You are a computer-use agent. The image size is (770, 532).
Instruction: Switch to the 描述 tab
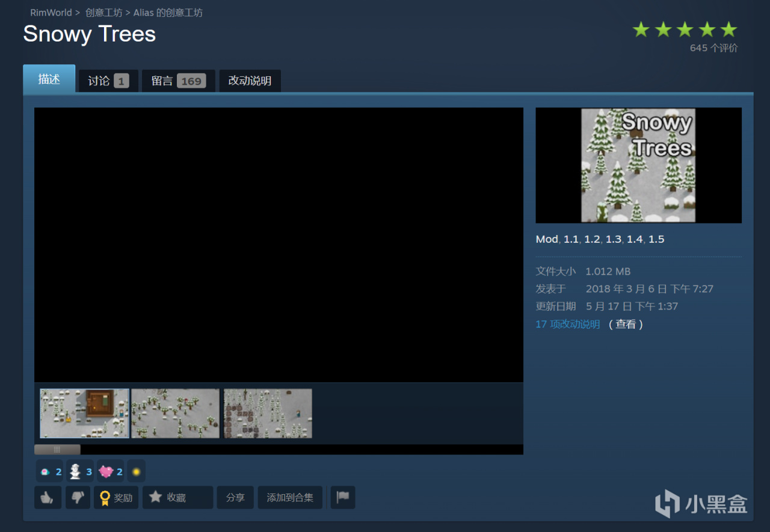pos(49,79)
